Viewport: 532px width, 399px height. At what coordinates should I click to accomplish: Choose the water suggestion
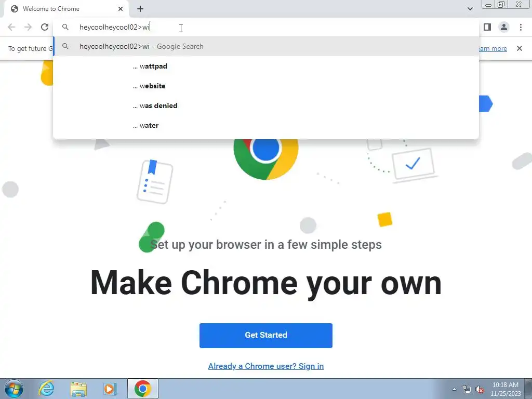coord(266,125)
